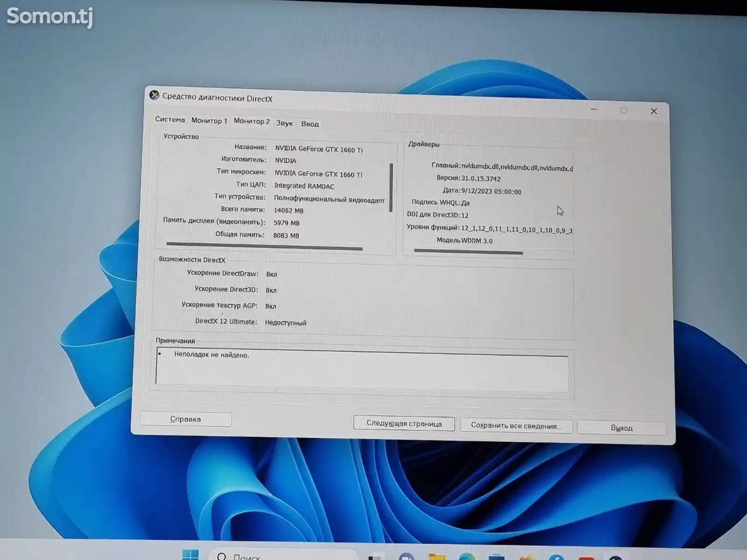Go to the Звук tab
This screenshot has width=747, height=560.
pos(284,123)
